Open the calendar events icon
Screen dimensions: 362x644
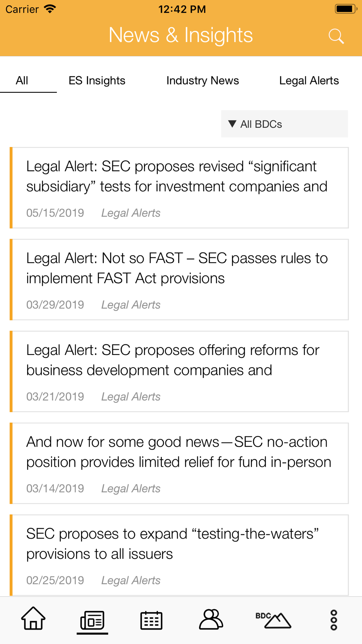click(151, 620)
